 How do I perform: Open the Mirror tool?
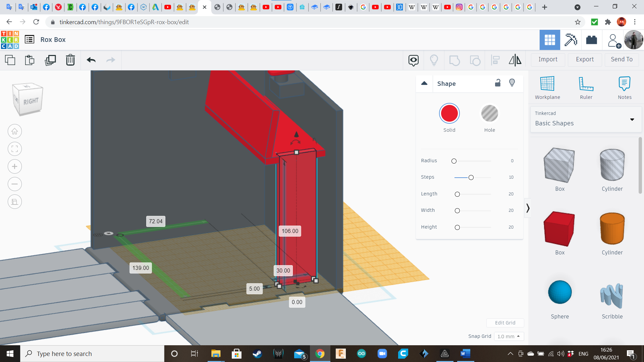pos(515,60)
